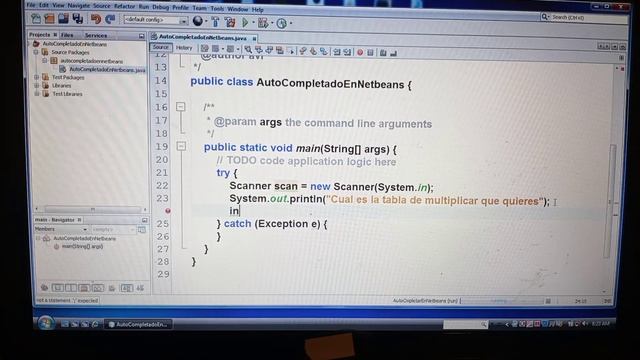Select main(String[] args) in Navigator

[x=82, y=247]
